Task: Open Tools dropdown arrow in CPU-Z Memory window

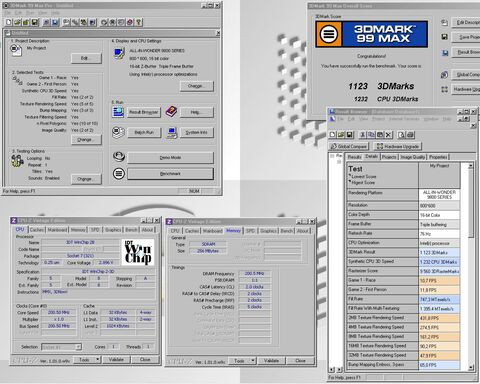Action: coord(253,360)
